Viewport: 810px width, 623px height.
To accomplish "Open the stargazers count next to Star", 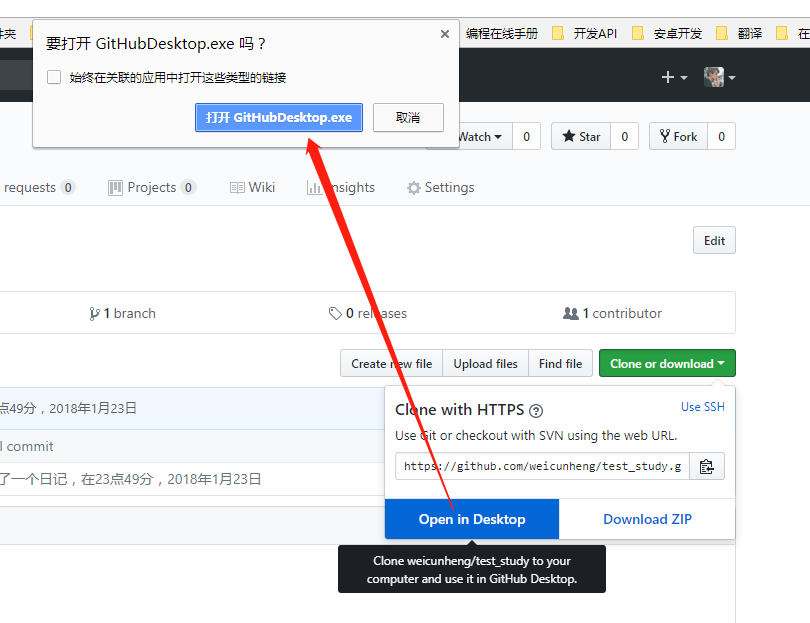I will click(625, 137).
